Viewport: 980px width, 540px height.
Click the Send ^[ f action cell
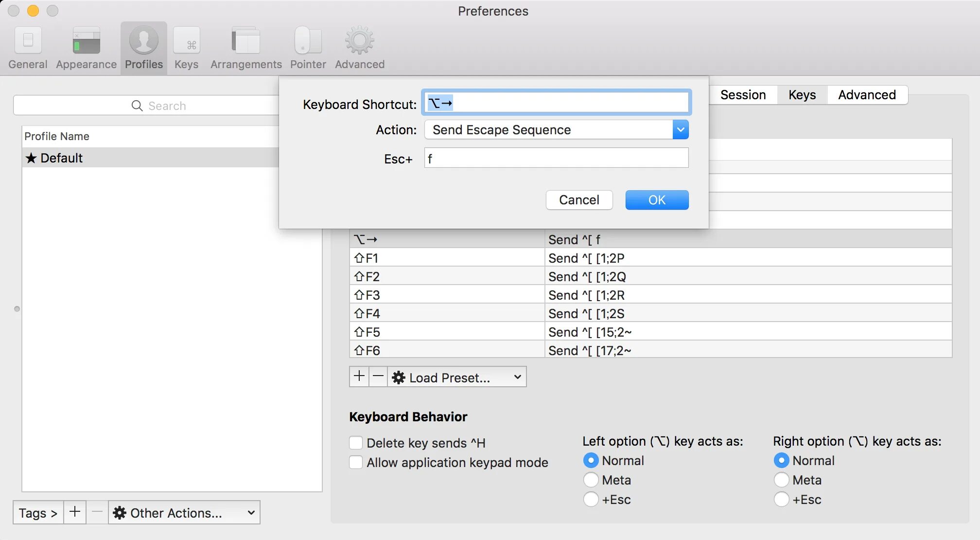tap(749, 239)
